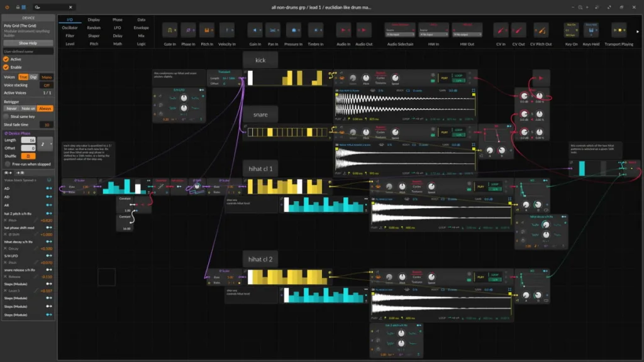
Task: Enable Shuffle in the Device Phase section
Action: coord(28,156)
